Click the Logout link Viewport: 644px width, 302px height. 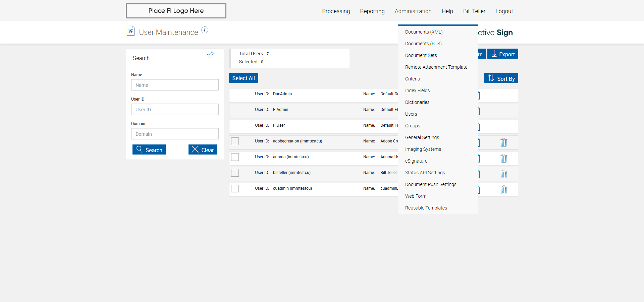tap(504, 11)
